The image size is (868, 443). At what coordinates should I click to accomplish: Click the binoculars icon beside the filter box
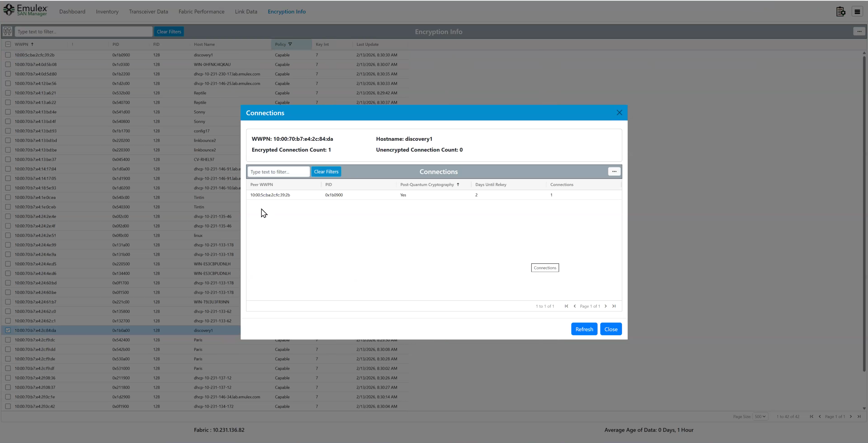(x=7, y=32)
